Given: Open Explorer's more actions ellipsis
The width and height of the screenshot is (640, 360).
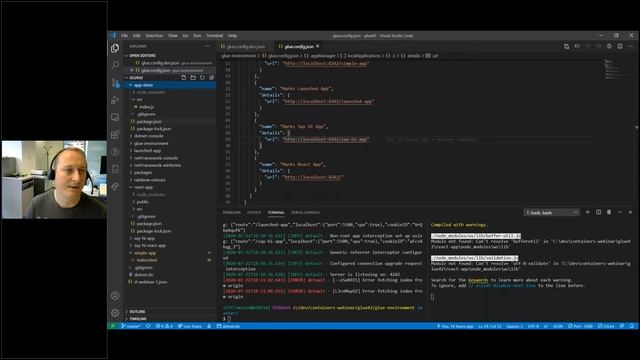Looking at the screenshot, I should tap(208, 46).
